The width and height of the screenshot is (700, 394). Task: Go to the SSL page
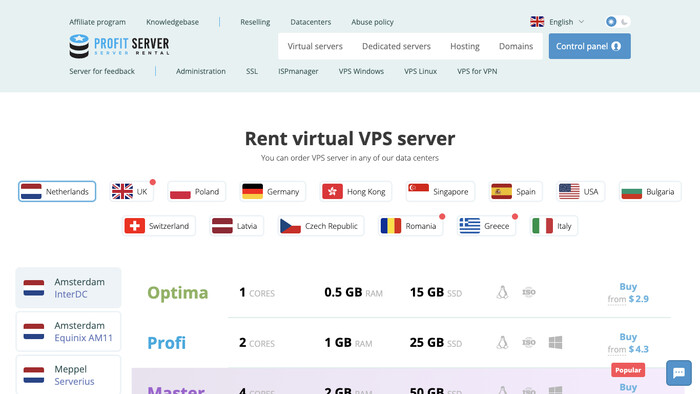coord(252,71)
